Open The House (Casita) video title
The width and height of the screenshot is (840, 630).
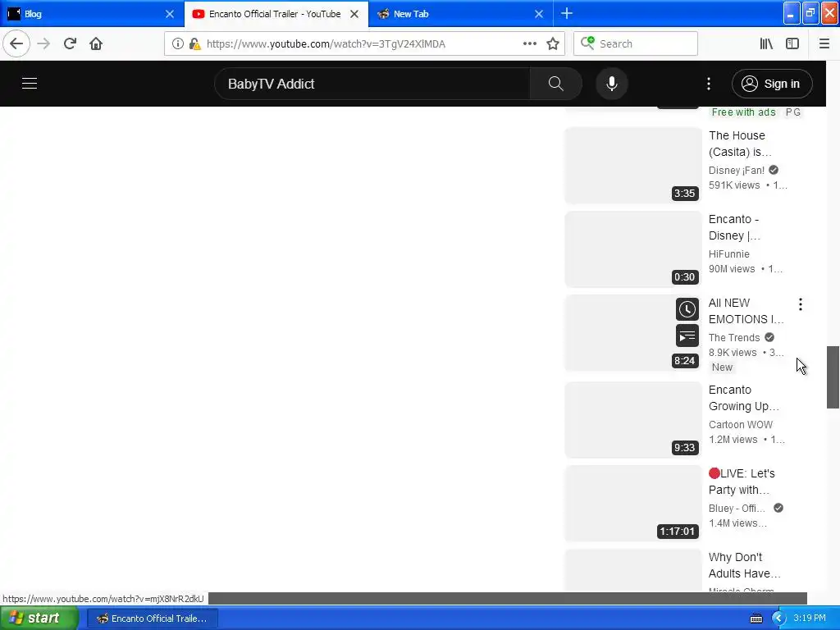click(x=739, y=144)
